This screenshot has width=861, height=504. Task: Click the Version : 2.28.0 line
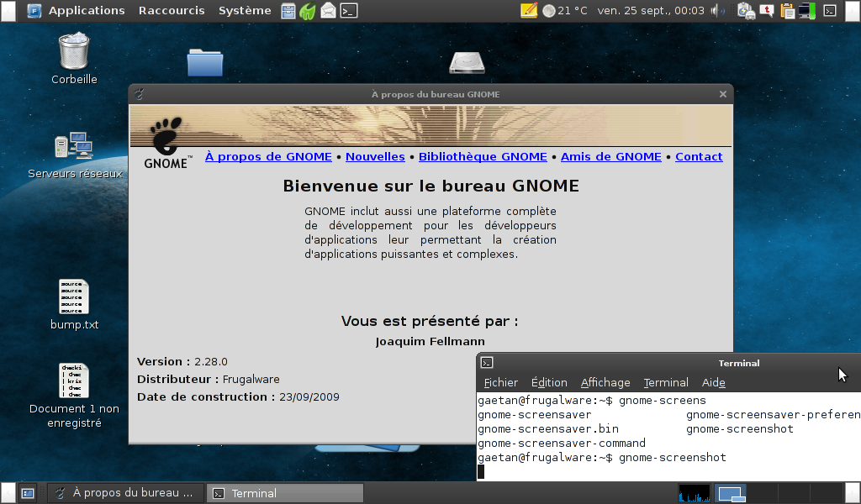(182, 362)
